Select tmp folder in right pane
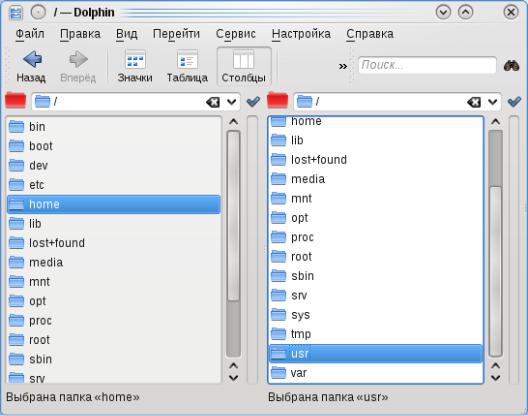Image resolution: width=528 pixels, height=416 pixels. [376, 334]
